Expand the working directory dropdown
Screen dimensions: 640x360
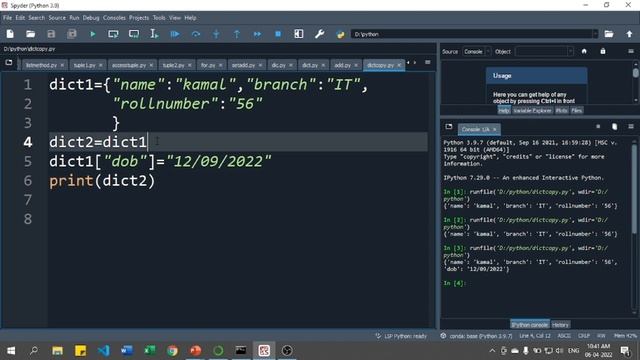[x=595, y=34]
